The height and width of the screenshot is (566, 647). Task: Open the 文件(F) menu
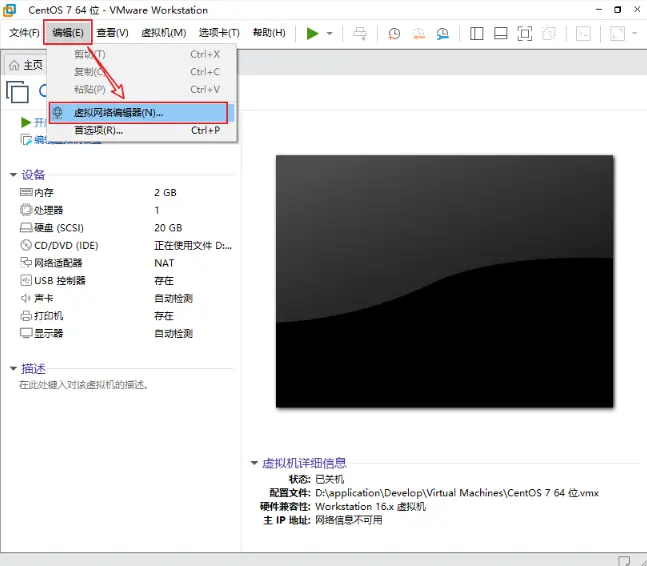click(x=24, y=33)
